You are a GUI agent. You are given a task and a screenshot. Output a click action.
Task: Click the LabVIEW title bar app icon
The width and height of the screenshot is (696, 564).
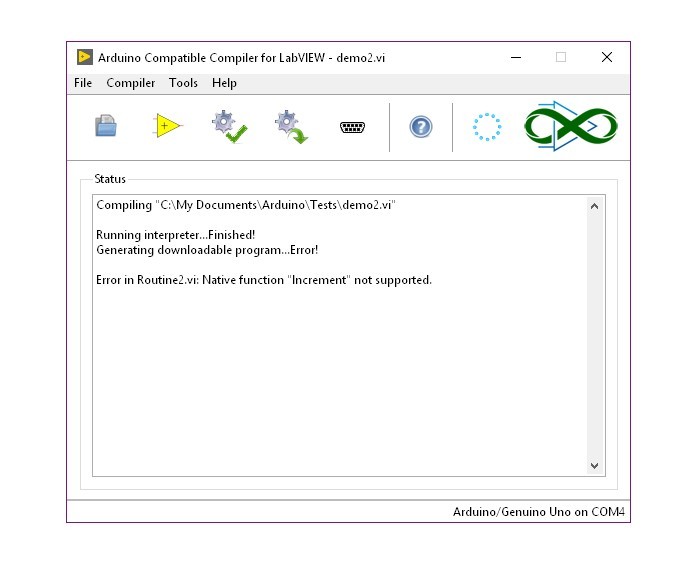click(84, 57)
